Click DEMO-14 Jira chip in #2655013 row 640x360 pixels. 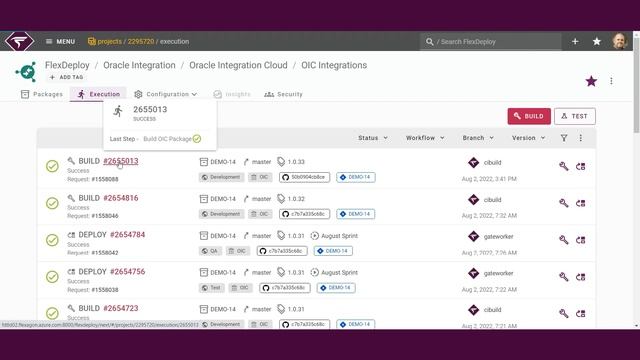point(356,177)
